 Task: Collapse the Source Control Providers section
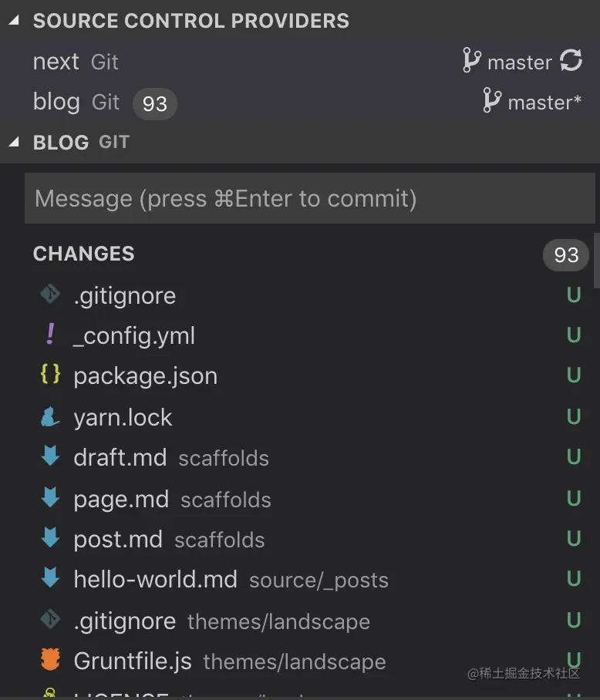pyautogui.click(x=13, y=21)
